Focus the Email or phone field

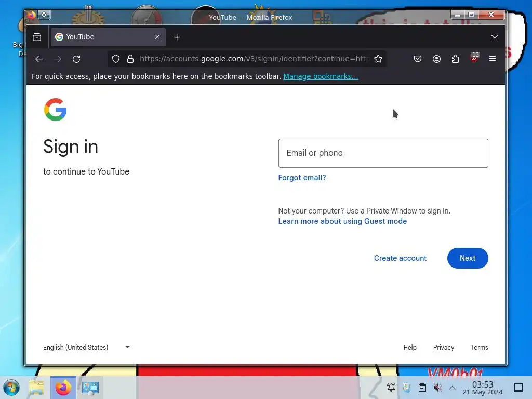tap(383, 153)
